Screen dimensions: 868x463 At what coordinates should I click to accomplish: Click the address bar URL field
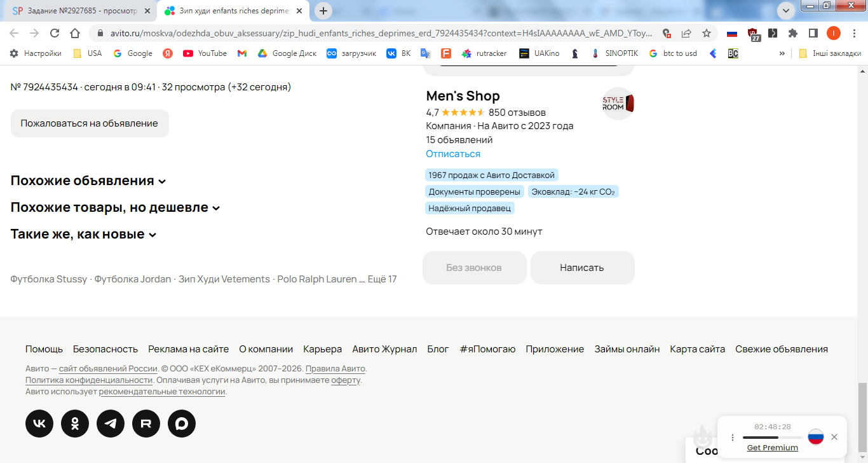click(381, 33)
